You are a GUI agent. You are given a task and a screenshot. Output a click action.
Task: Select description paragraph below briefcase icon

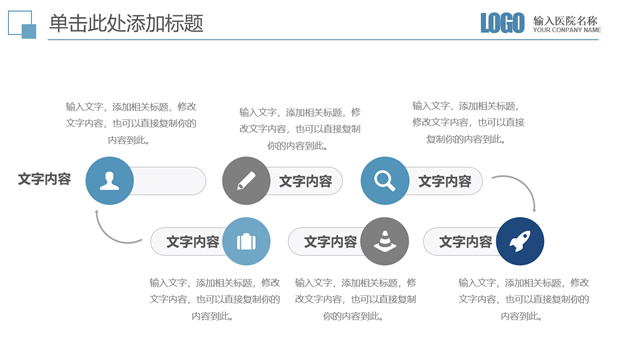[215, 299]
